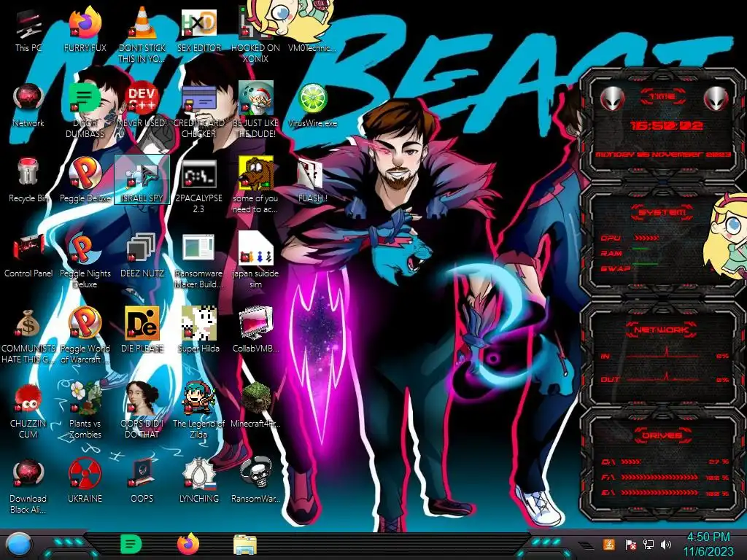747x560 pixels.
Task: Open the Super Hilda shortcut
Action: (x=198, y=330)
